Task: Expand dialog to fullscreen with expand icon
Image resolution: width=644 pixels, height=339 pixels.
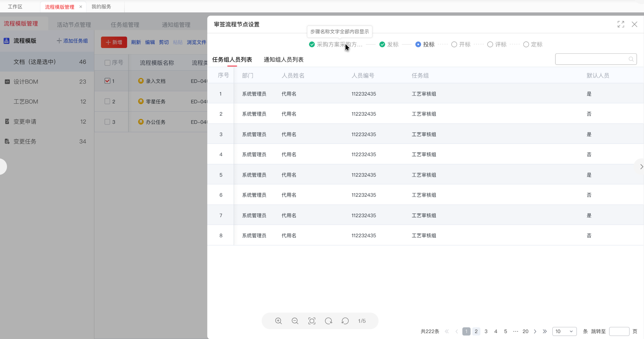Action: pyautogui.click(x=621, y=24)
